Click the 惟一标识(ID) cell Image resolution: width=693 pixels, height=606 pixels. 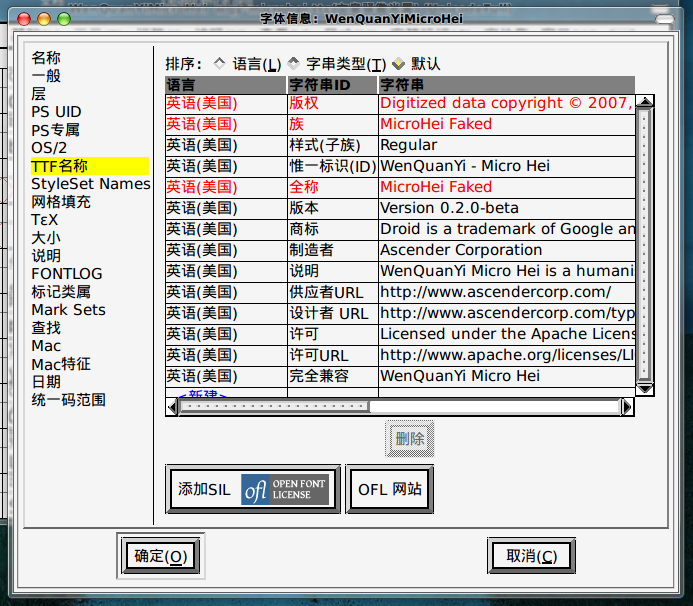[333, 166]
